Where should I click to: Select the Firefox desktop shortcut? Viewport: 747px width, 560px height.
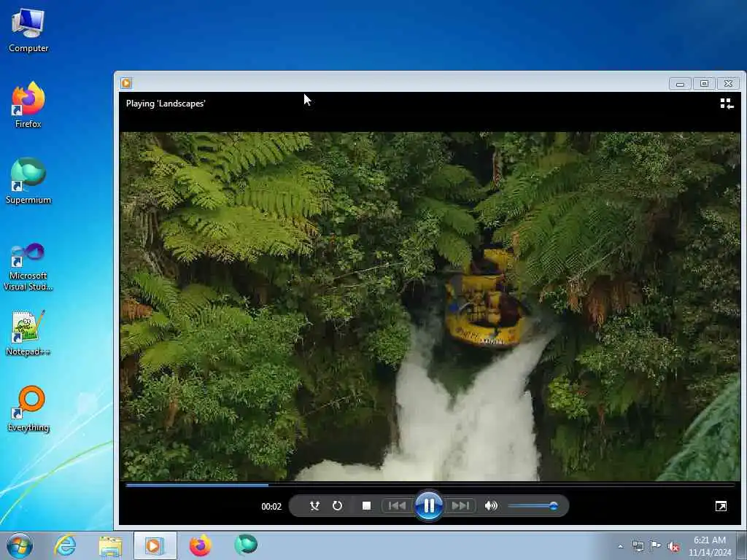click(x=28, y=105)
